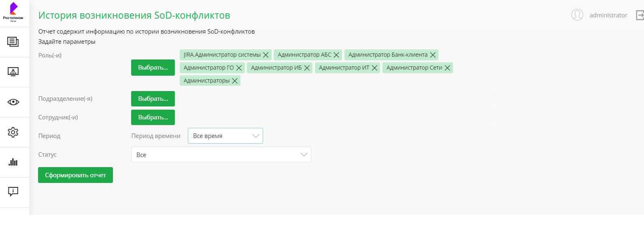Click the monitor presentation sidebar icon
This screenshot has width=644, height=225.
(x=13, y=72)
